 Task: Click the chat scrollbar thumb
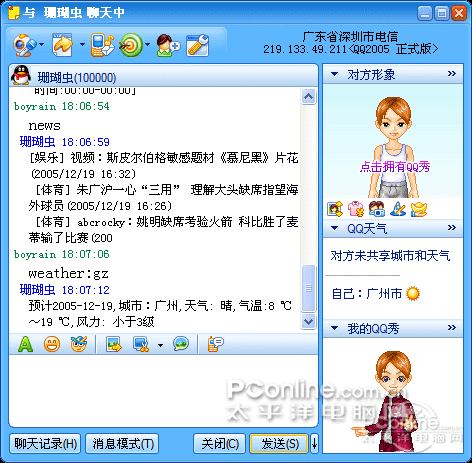[308, 288]
